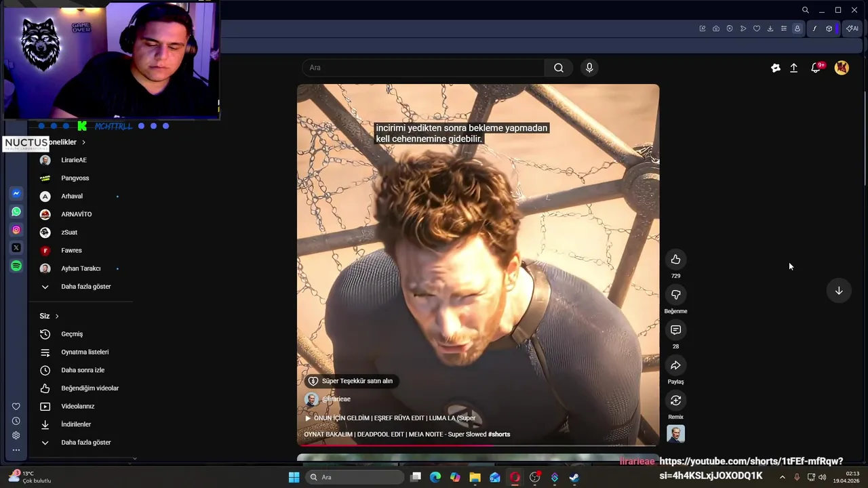868x488 pixels.
Task: Open Messenger in Opera sidebar
Action: pyautogui.click(x=16, y=193)
